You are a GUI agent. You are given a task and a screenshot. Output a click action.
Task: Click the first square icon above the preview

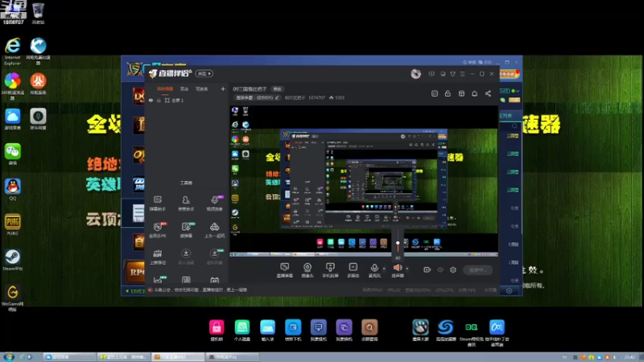point(435,93)
